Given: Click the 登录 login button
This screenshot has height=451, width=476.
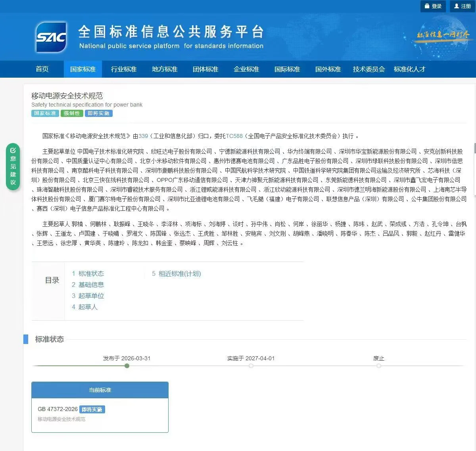Looking at the screenshot, I should click(433, 6).
